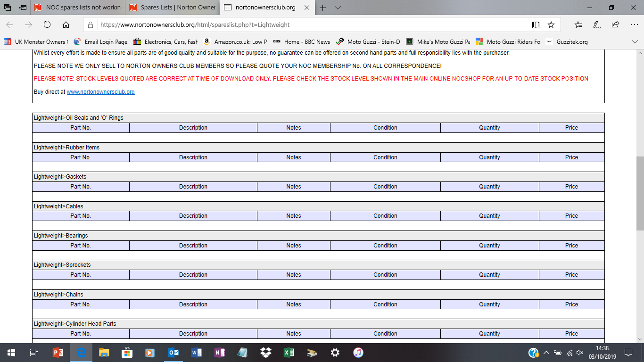Open Home - BBC News favorite
This screenshot has height=362, width=644.
point(301,41)
